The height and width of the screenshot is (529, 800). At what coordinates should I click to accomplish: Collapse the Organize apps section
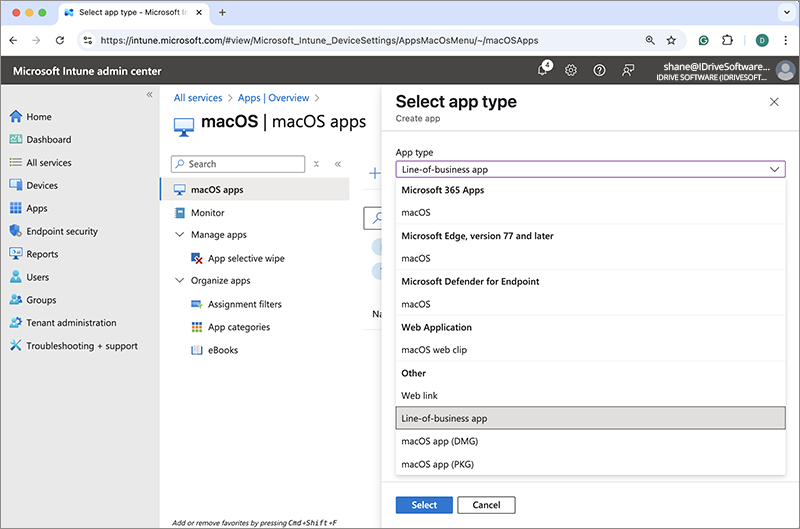179,281
